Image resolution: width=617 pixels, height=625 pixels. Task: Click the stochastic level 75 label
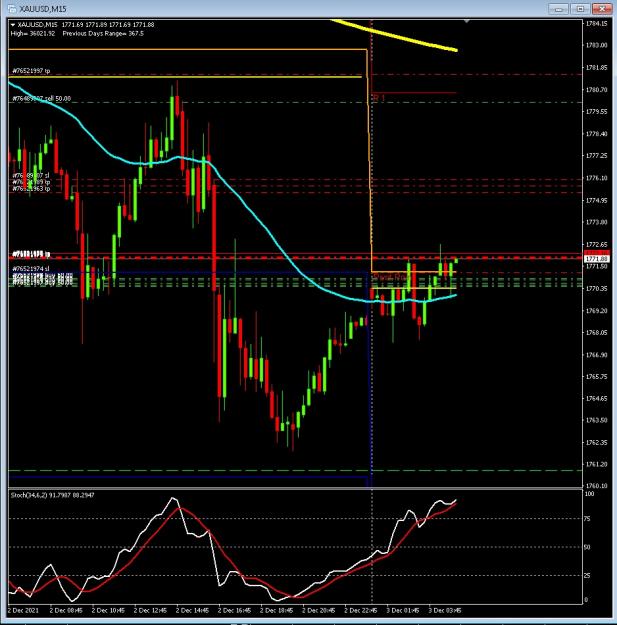click(587, 519)
